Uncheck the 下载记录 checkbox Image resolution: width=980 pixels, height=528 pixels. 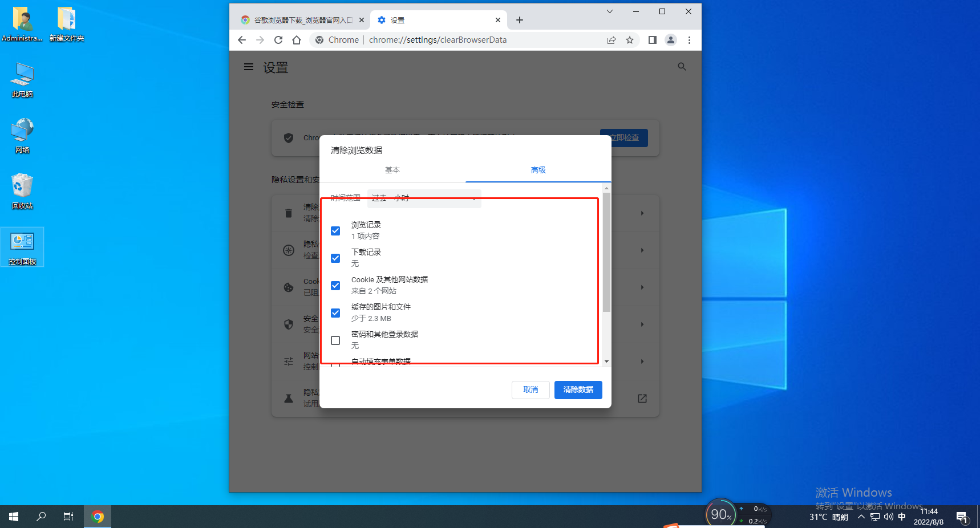[335, 258]
